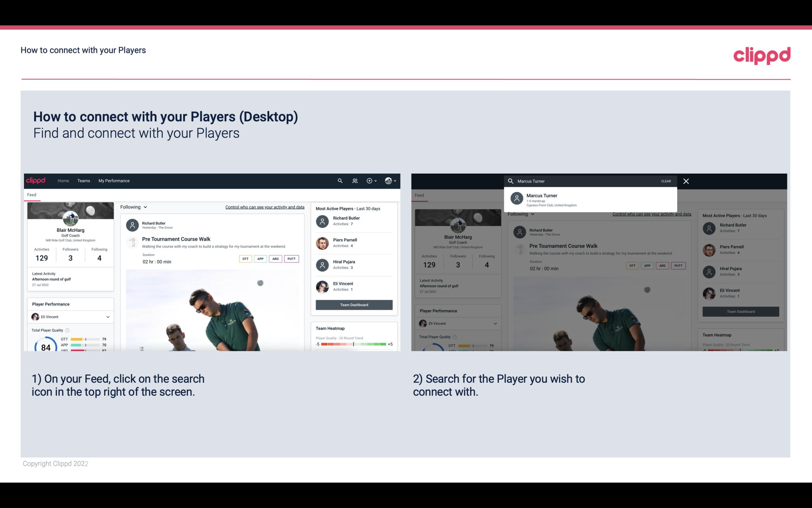The width and height of the screenshot is (812, 508).
Task: Click the APP performance category icon
Action: [259, 258]
